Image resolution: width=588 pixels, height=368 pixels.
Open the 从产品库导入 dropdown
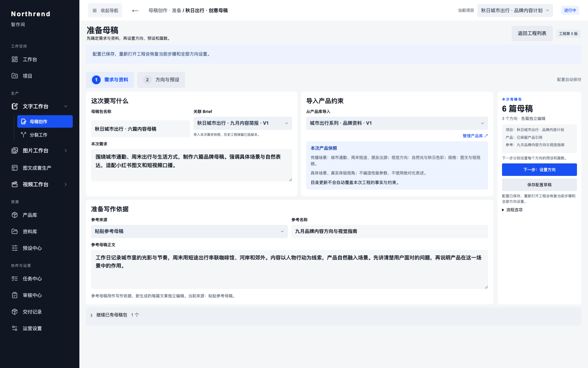tap(397, 123)
